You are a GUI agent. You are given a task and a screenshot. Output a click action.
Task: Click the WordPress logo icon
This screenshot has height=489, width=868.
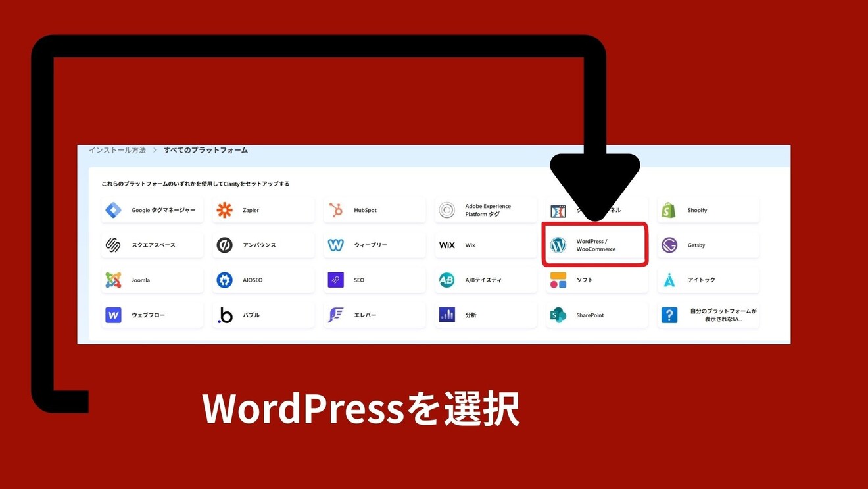(x=558, y=245)
